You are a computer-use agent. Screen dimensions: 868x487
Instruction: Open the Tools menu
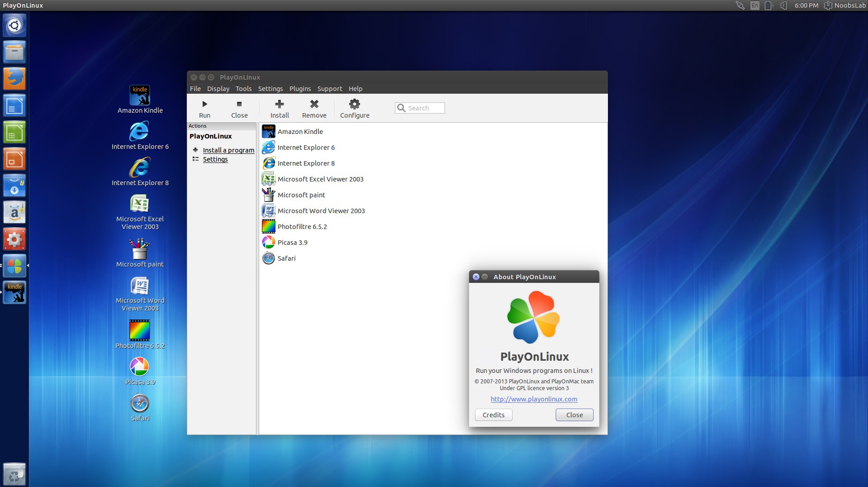[x=243, y=89]
